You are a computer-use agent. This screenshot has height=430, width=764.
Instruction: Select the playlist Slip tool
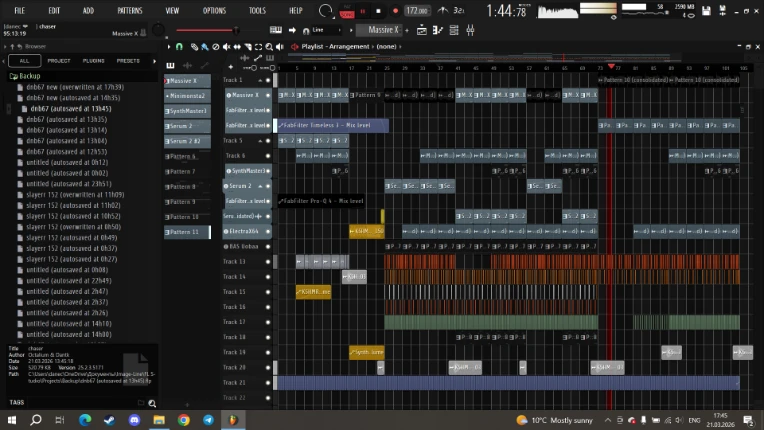coord(237,47)
